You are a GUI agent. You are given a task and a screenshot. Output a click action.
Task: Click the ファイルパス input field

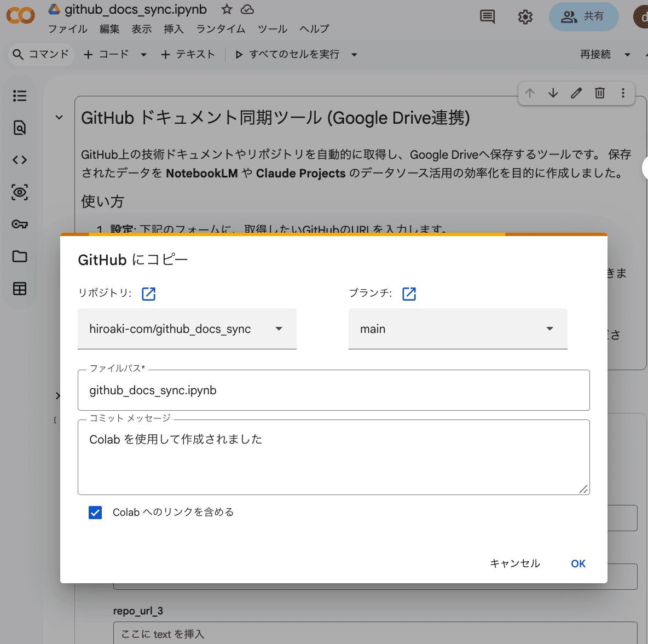pyautogui.click(x=333, y=390)
